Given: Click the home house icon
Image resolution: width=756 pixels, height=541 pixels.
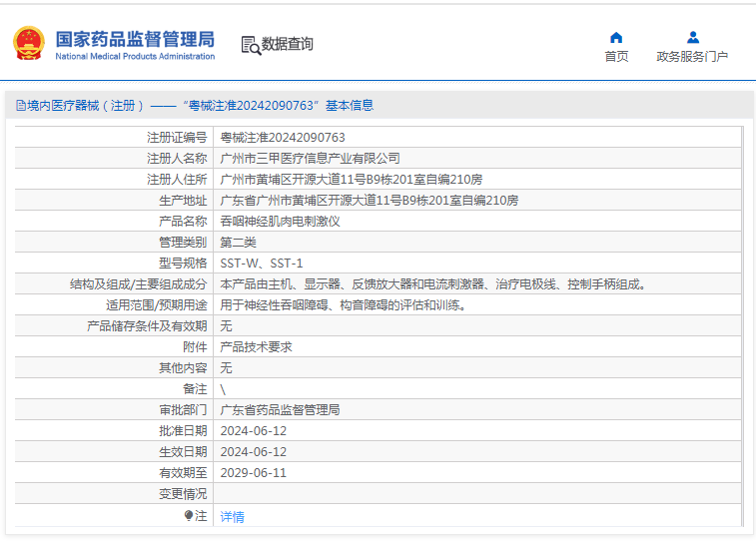Looking at the screenshot, I should (616, 38).
